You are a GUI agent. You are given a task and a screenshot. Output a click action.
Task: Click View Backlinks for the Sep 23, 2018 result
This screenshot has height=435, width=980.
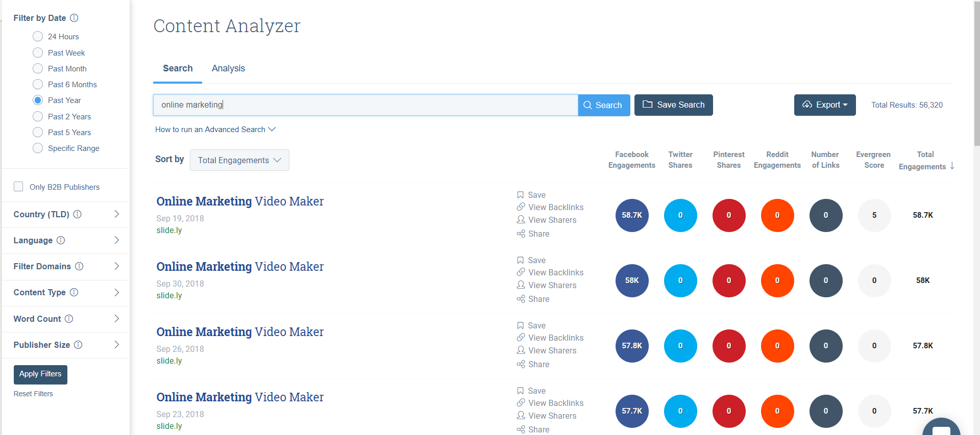550,403
